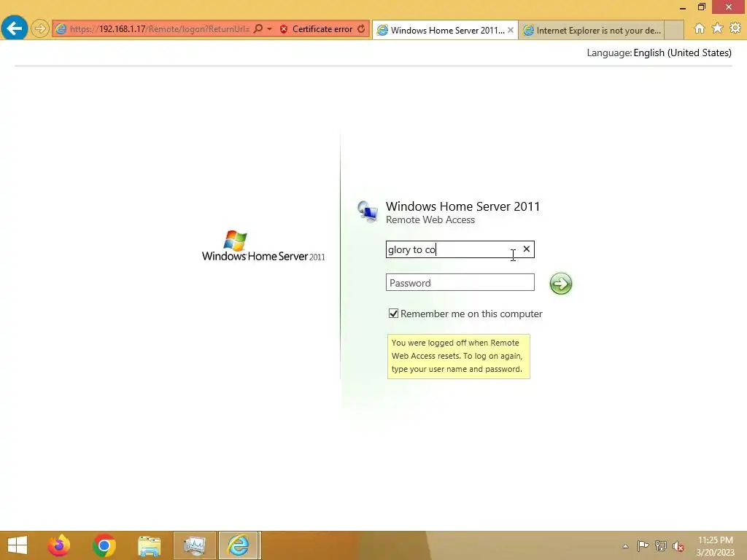The height and width of the screenshot is (560, 747).
Task: Refresh the page with the reload icon
Action: 362,29
